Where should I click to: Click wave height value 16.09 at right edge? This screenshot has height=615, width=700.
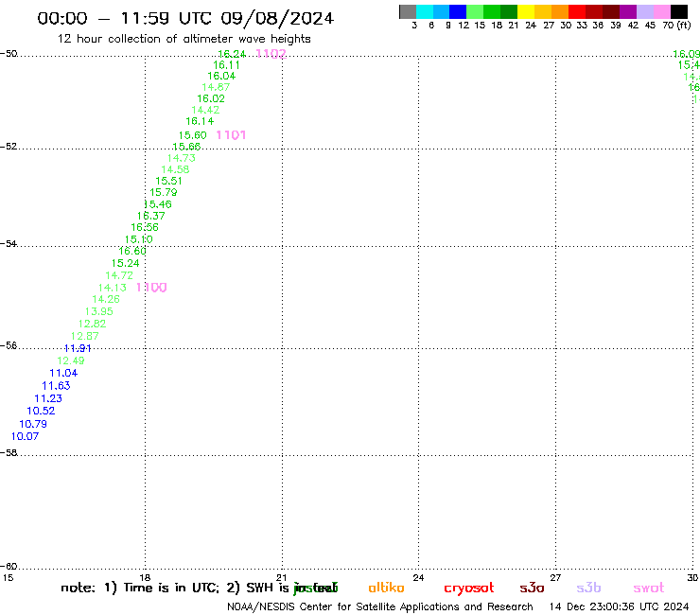[x=686, y=54]
